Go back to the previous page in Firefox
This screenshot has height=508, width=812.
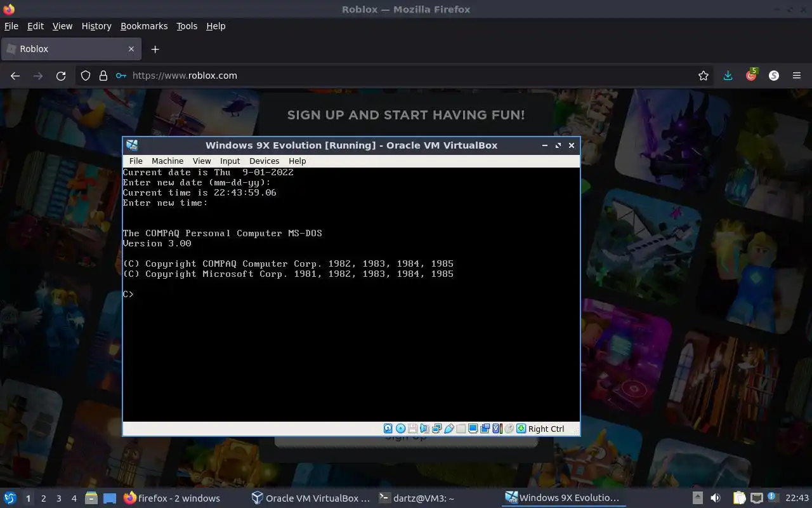15,76
